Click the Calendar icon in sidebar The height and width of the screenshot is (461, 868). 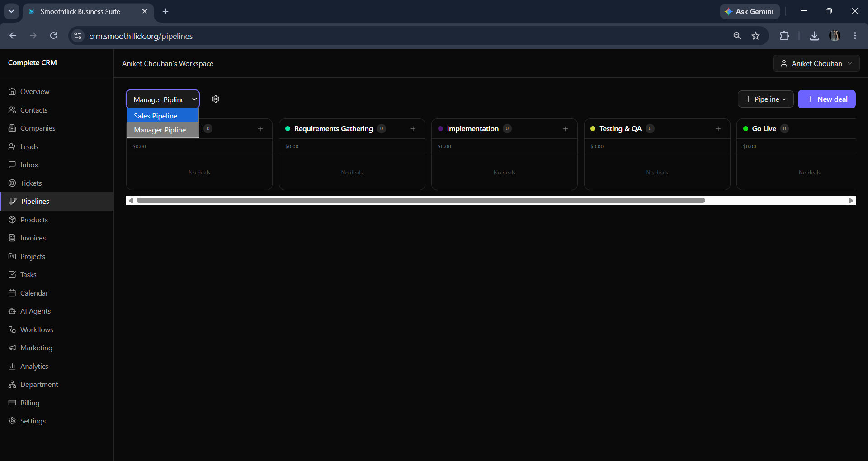tap(12, 293)
